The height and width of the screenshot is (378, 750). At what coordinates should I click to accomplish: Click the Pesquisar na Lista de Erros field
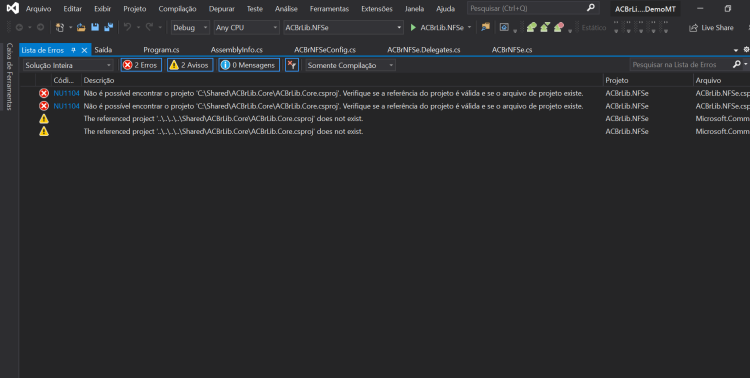[x=681, y=65]
